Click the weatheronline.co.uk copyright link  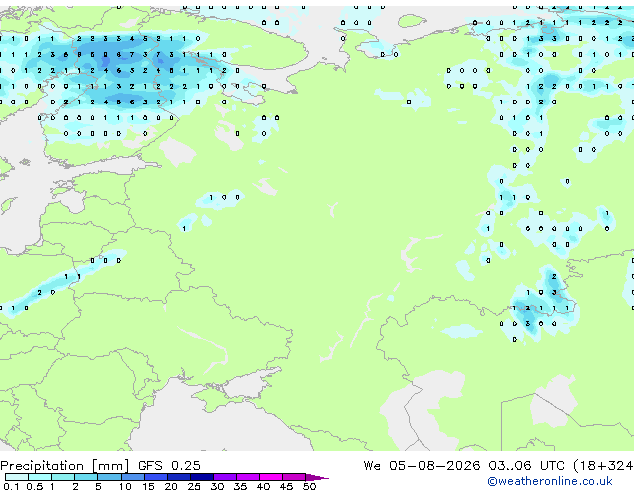click(549, 481)
